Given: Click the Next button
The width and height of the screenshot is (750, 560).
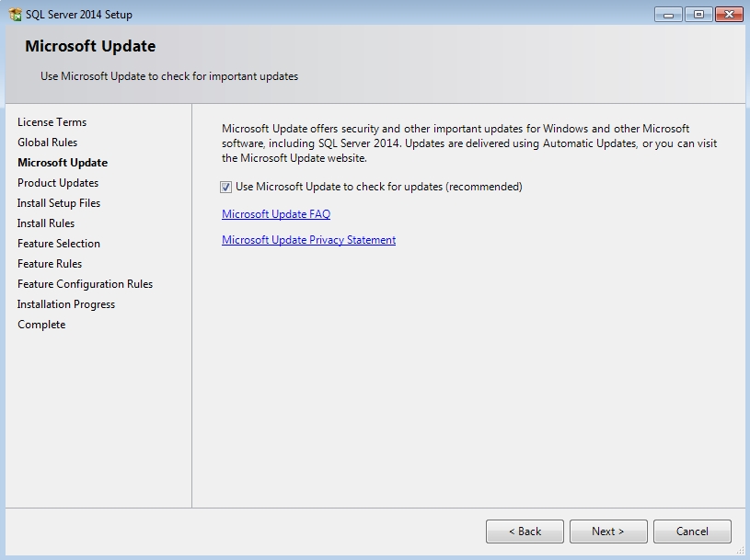Looking at the screenshot, I should click(607, 531).
